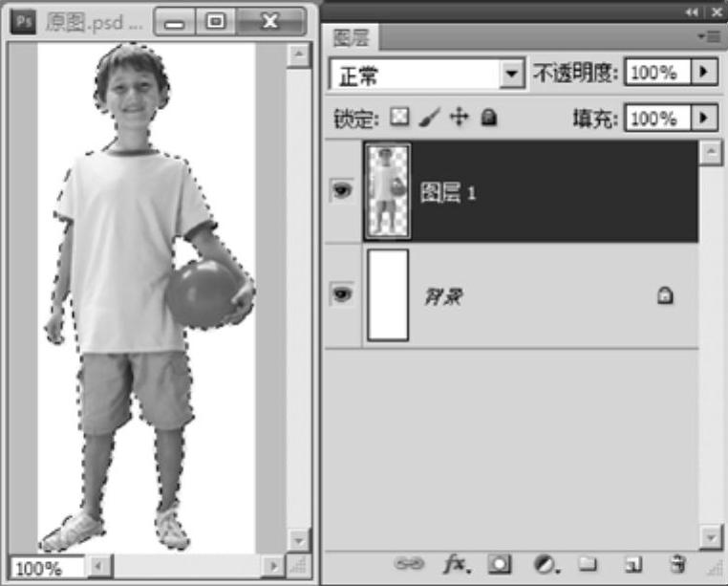Hide the 图层 1 layer visibility

[x=342, y=191]
